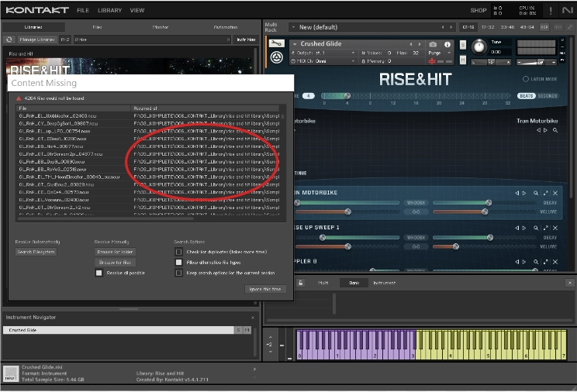
Task: Switch the timeline unit to Seconds
Action: pyautogui.click(x=548, y=96)
